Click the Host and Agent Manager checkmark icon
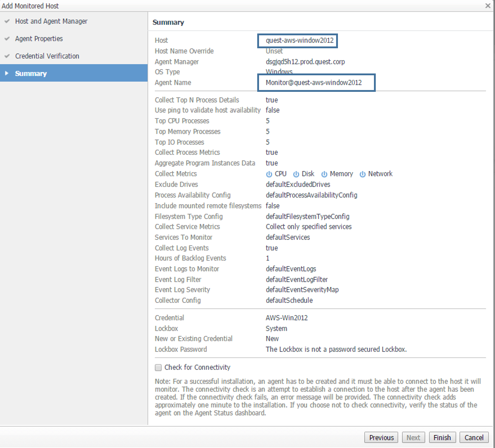Screen dimensions: 495x448 point(7,21)
